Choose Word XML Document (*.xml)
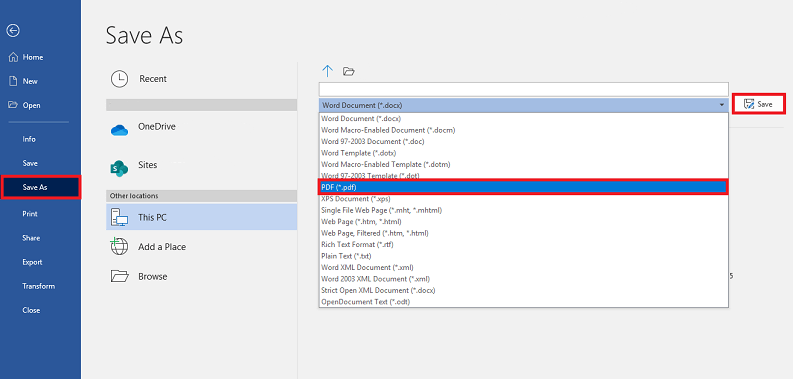Screen dimensions: 793x379 pos(523,267)
